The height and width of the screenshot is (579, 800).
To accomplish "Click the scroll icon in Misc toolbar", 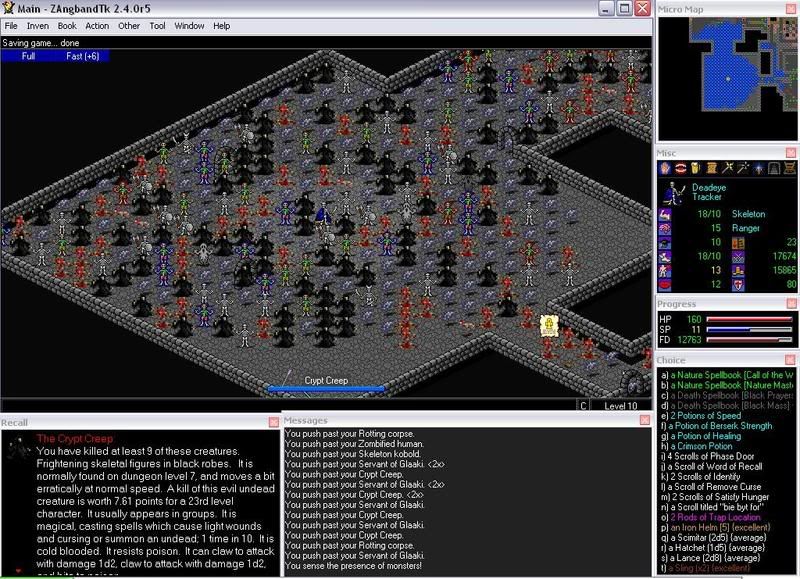I will (x=712, y=168).
